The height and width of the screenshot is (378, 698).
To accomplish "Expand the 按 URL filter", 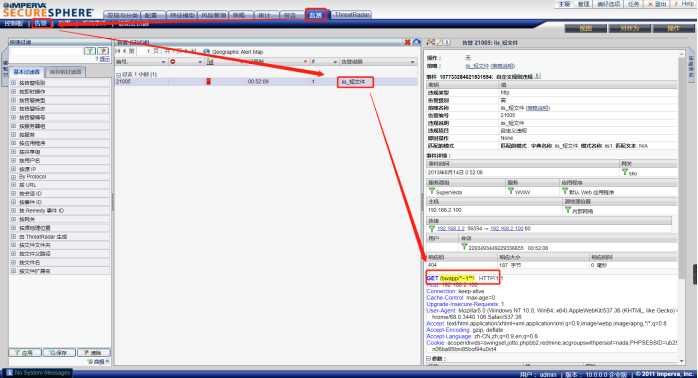I will coord(13,185).
